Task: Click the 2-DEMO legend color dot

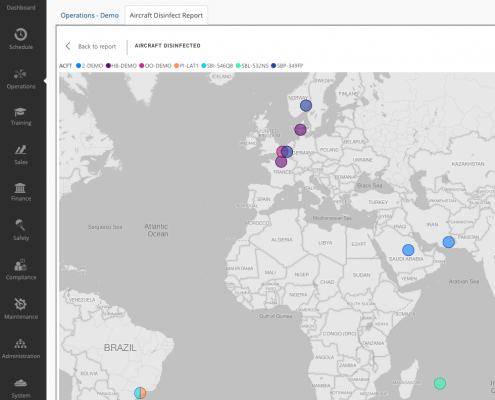Action: pos(79,66)
